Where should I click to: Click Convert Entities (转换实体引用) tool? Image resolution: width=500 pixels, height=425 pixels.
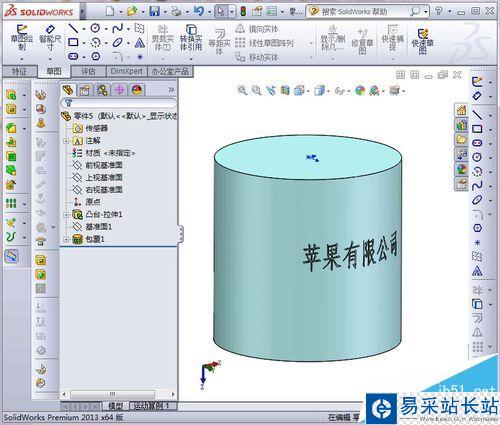click(x=191, y=37)
